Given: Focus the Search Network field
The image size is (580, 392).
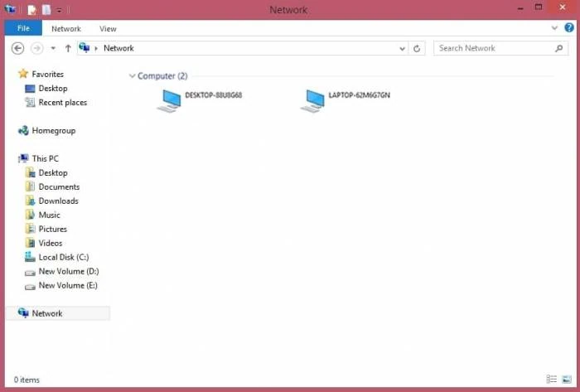Looking at the screenshot, I should click(x=500, y=48).
